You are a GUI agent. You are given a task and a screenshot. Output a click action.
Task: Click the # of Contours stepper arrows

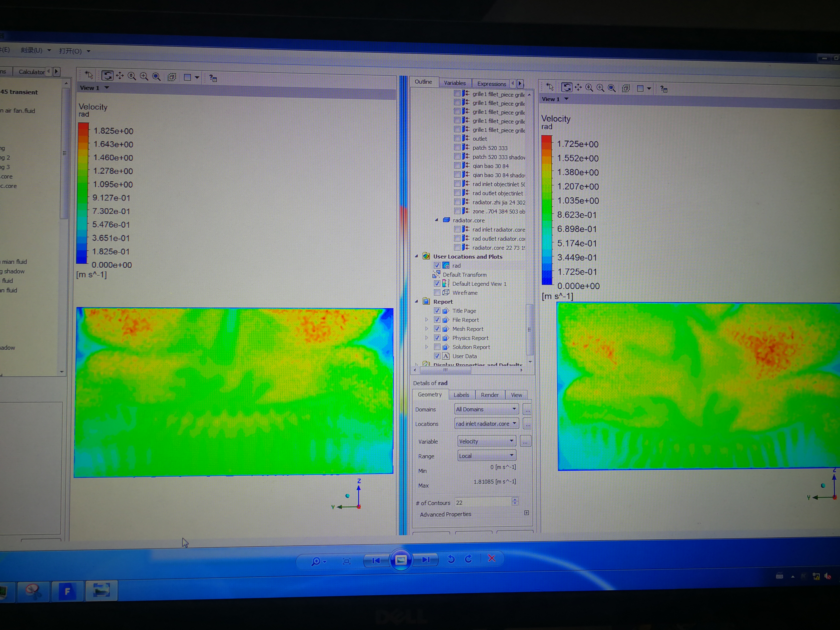(x=515, y=501)
